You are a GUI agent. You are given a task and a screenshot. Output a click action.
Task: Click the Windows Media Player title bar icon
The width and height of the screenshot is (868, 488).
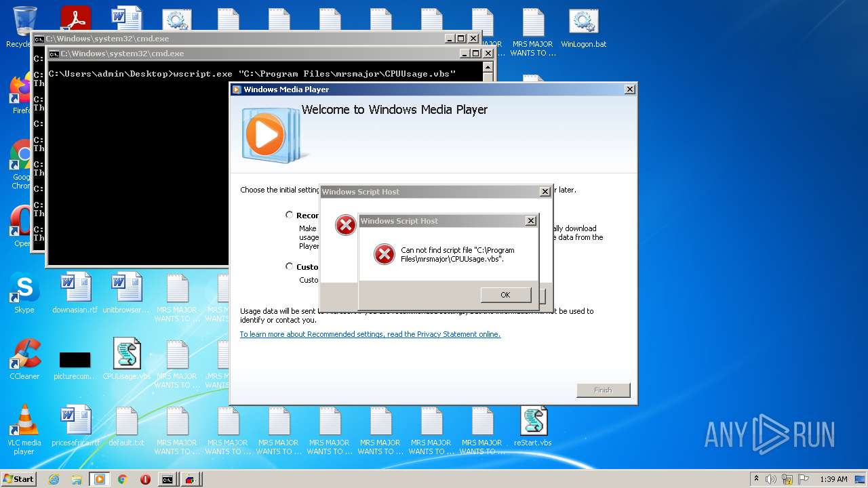(237, 89)
